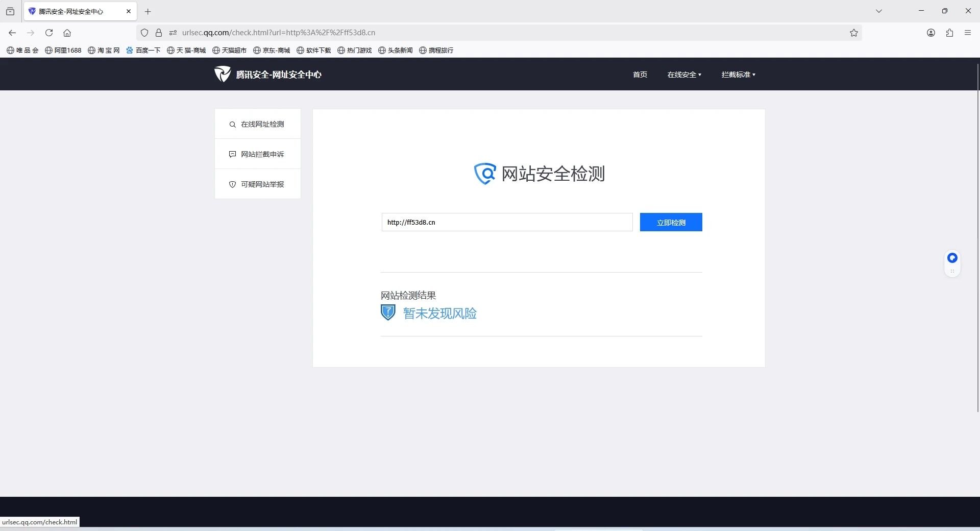Open the tracking protection shield icon

pyautogui.click(x=144, y=33)
